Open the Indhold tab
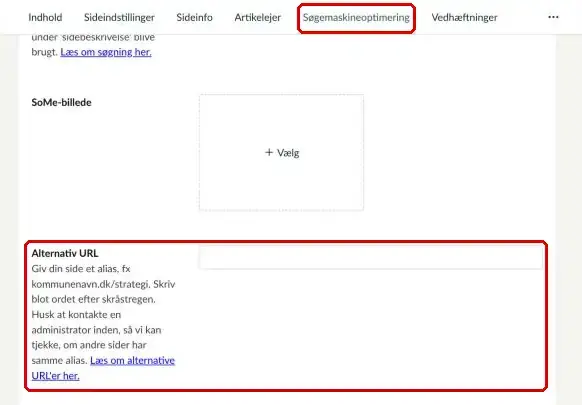The height and width of the screenshot is (405, 582). coord(45,17)
